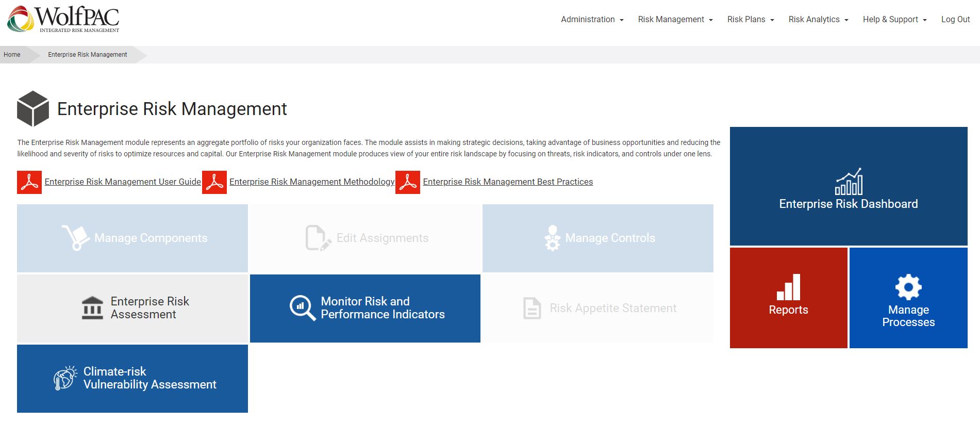Open Enterprise Risk Management Best Practices link
This screenshot has height=422, width=980.
click(508, 182)
